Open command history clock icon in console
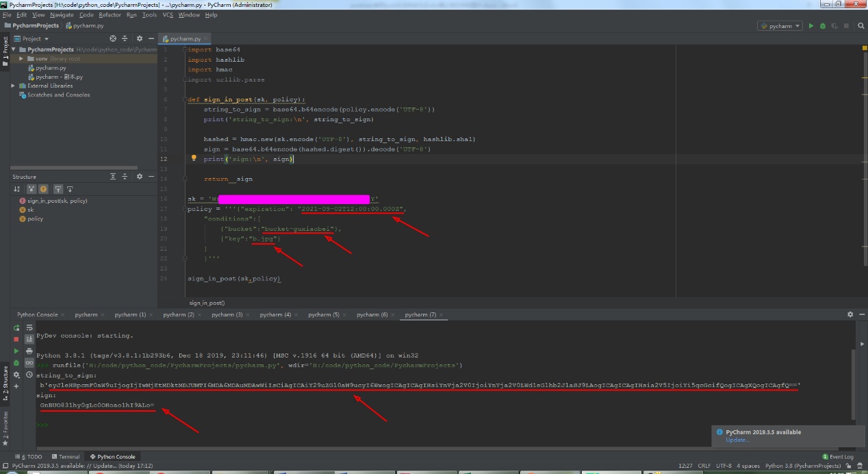The height and width of the screenshot is (474, 868). point(29,374)
